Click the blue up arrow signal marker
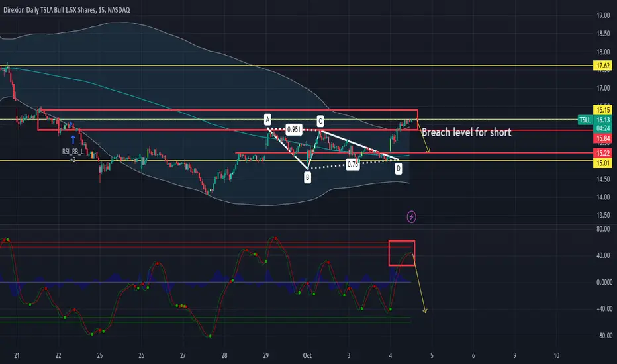The width and height of the screenshot is (617, 364). coord(73,139)
